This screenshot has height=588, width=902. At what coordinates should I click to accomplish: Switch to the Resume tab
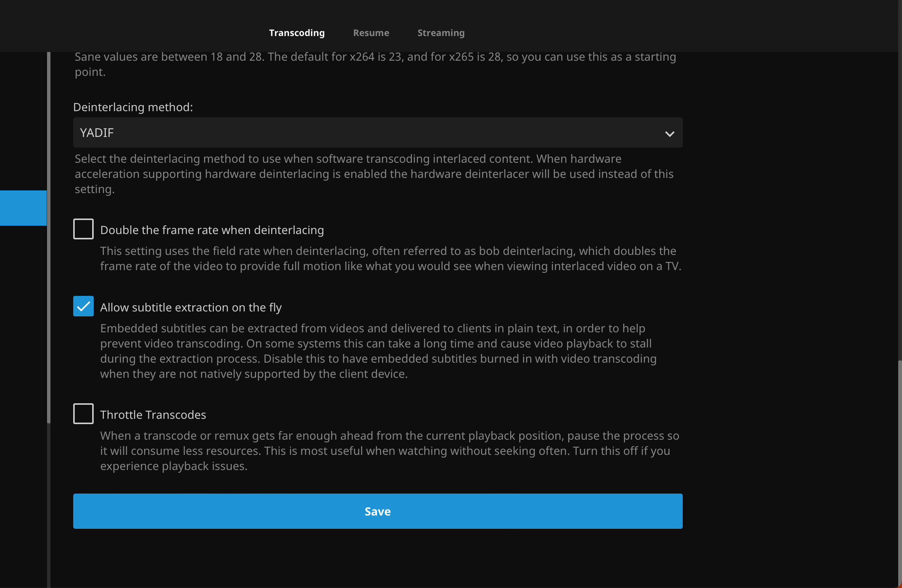(x=371, y=33)
